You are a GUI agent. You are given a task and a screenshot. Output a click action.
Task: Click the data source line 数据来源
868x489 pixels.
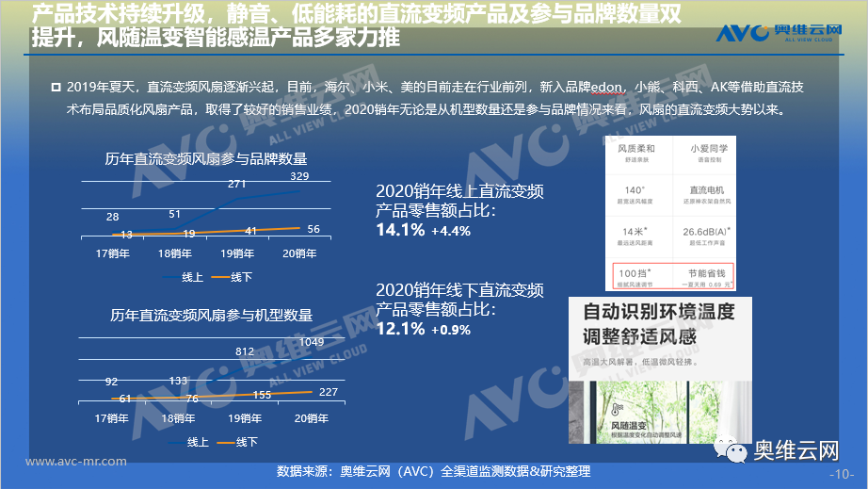click(x=433, y=472)
